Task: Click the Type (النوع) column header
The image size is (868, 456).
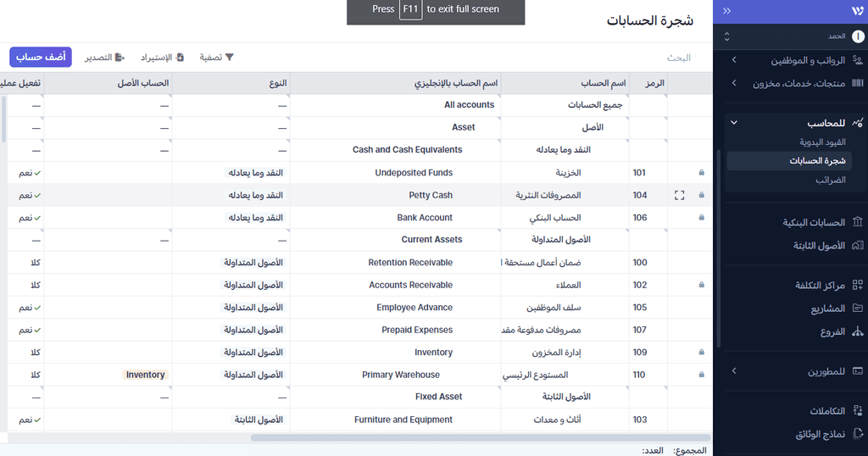Action: click(x=231, y=83)
